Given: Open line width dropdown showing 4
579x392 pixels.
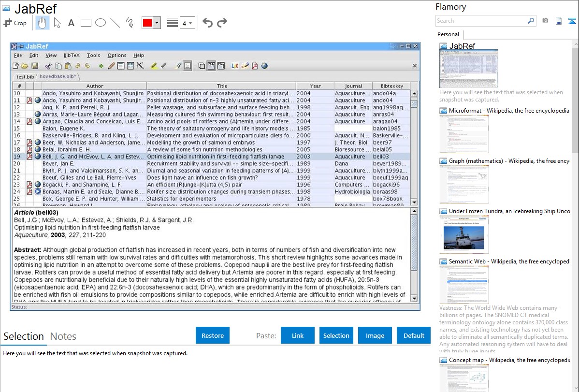Looking at the screenshot, I should (188, 23).
